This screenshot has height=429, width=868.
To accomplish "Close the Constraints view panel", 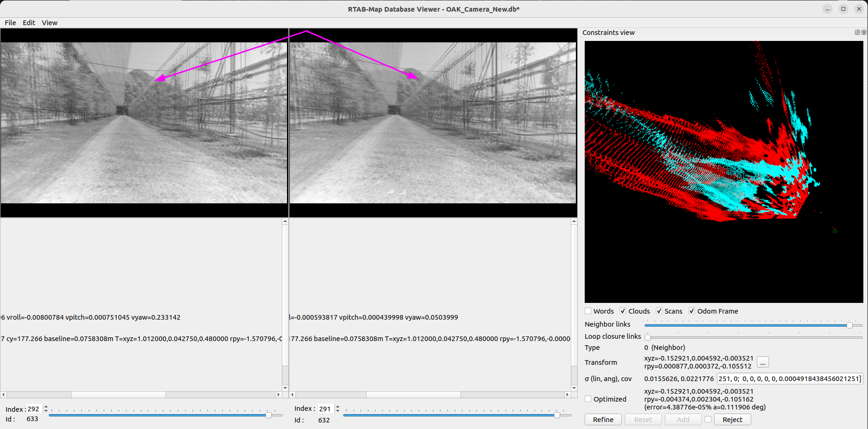I will pyautogui.click(x=864, y=33).
